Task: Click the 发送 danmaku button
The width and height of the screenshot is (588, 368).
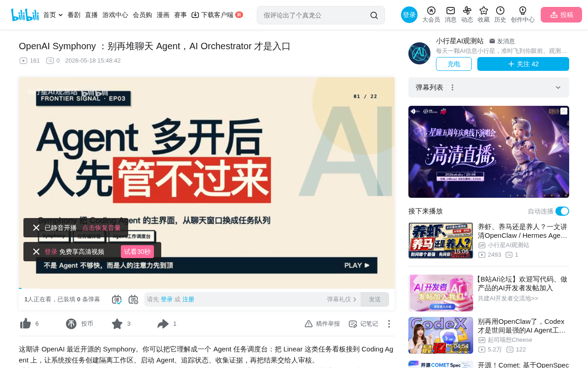Action: coord(375,299)
